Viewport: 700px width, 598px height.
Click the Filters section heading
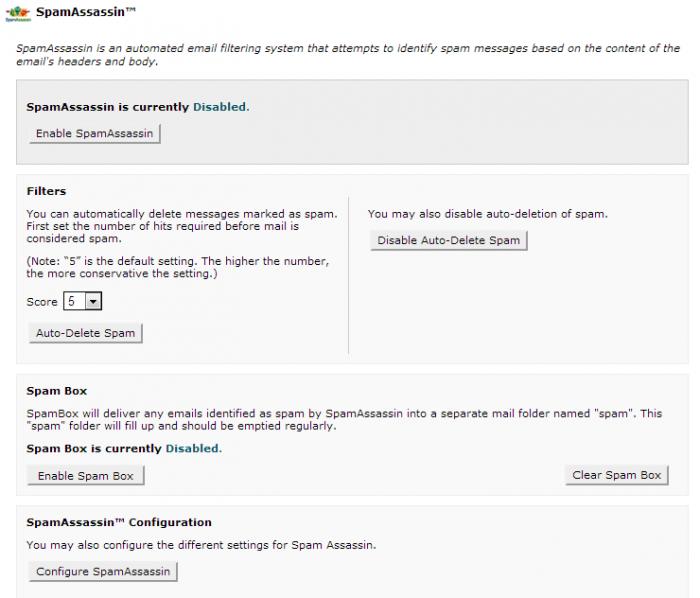46,191
